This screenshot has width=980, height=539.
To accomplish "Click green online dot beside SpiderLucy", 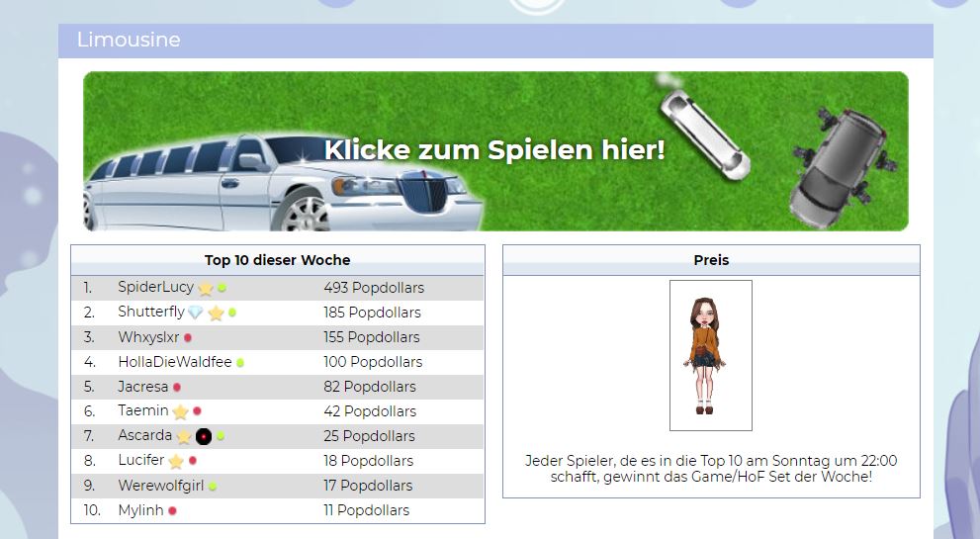I will [222, 288].
